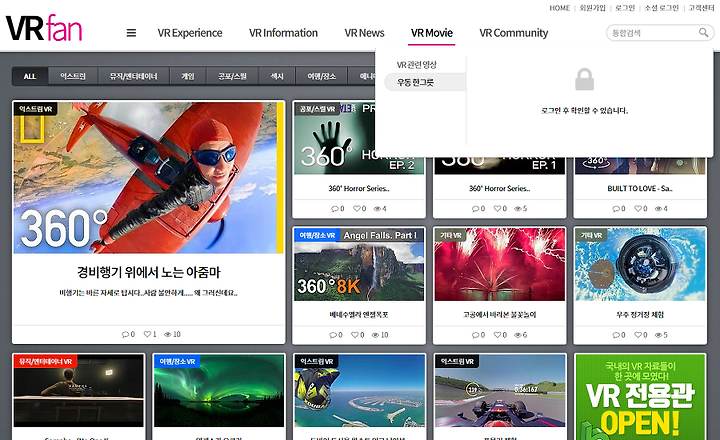Open the VR Movie menu
Screen dimensions: 720x440
[x=432, y=33]
